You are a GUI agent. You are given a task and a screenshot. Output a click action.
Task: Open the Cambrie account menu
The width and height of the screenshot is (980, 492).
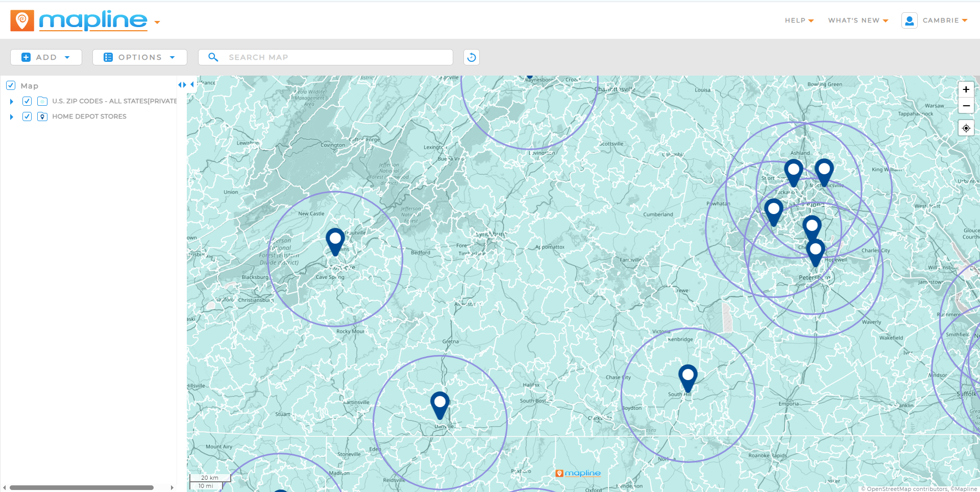click(x=945, y=20)
